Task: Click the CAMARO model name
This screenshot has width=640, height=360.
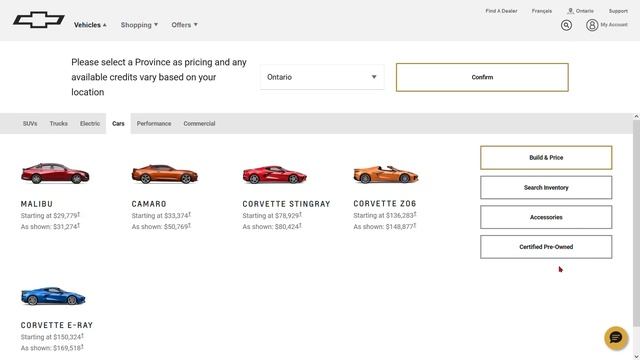Action: click(149, 204)
